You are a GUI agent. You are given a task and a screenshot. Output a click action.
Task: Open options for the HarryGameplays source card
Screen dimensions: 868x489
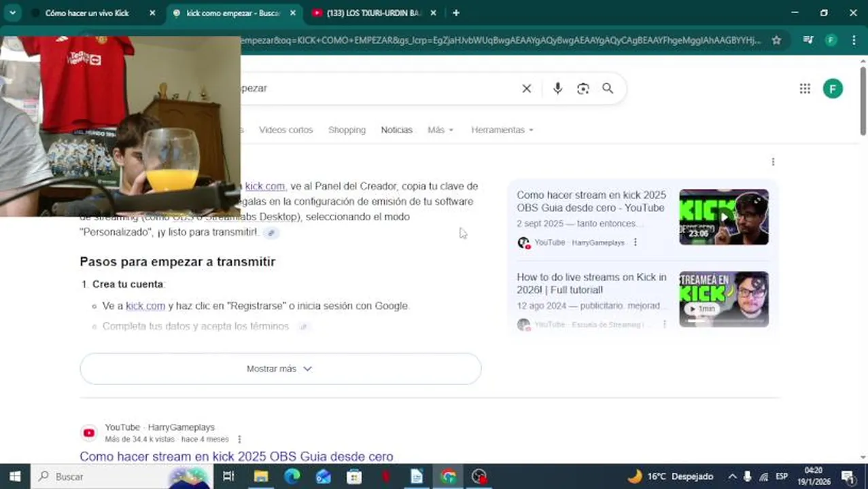635,242
